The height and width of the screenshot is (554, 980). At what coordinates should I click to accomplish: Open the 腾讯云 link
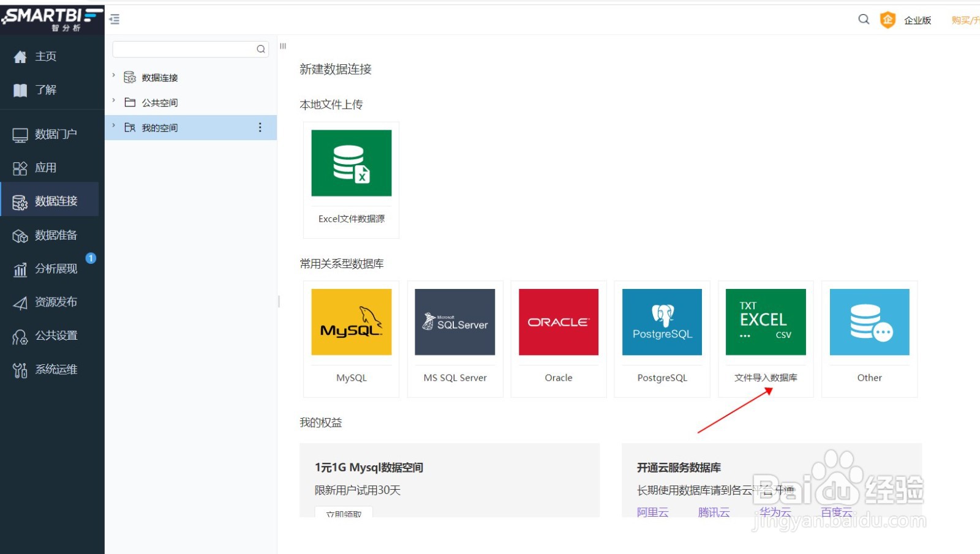click(x=714, y=512)
